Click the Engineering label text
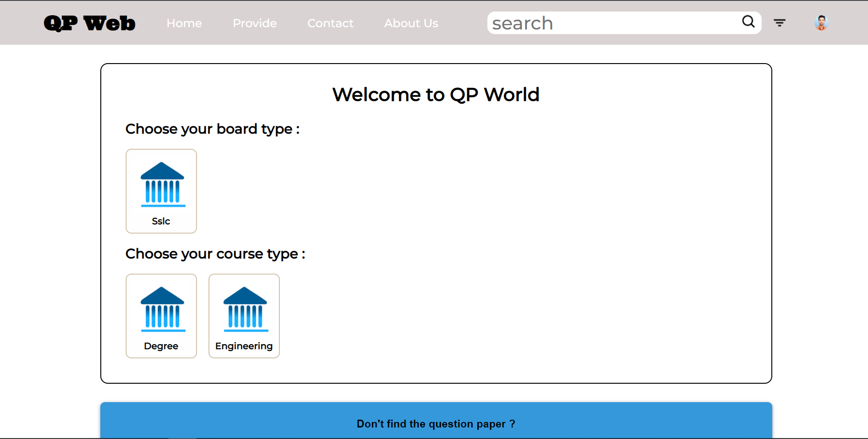 (244, 346)
